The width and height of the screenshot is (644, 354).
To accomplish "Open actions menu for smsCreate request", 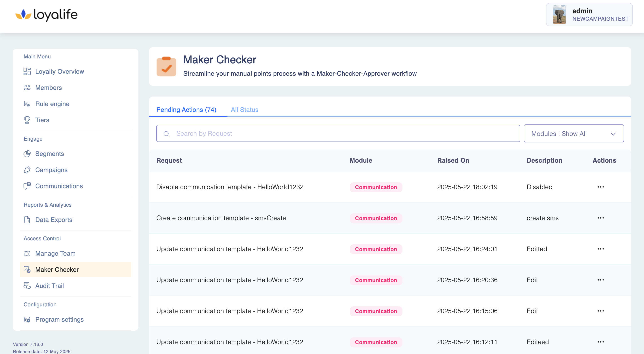I will [600, 218].
